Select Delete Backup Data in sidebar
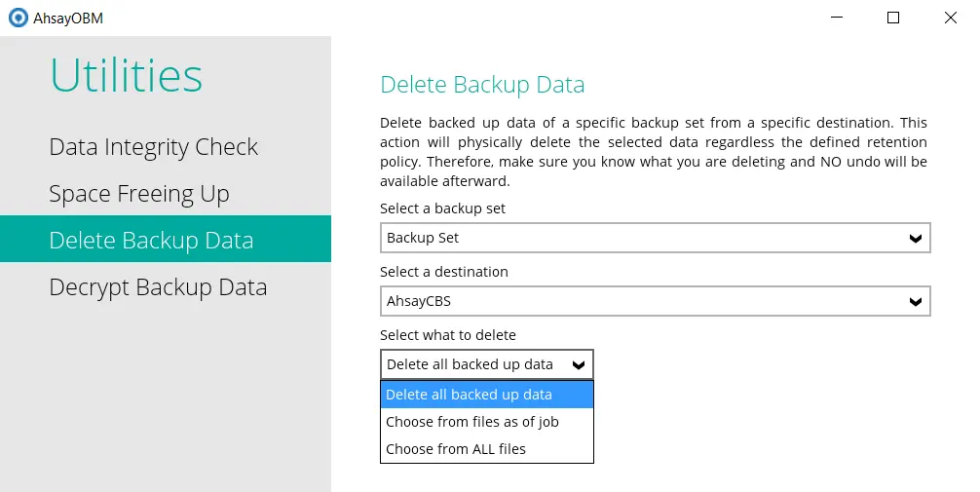This screenshot has width=980, height=492. point(165,239)
